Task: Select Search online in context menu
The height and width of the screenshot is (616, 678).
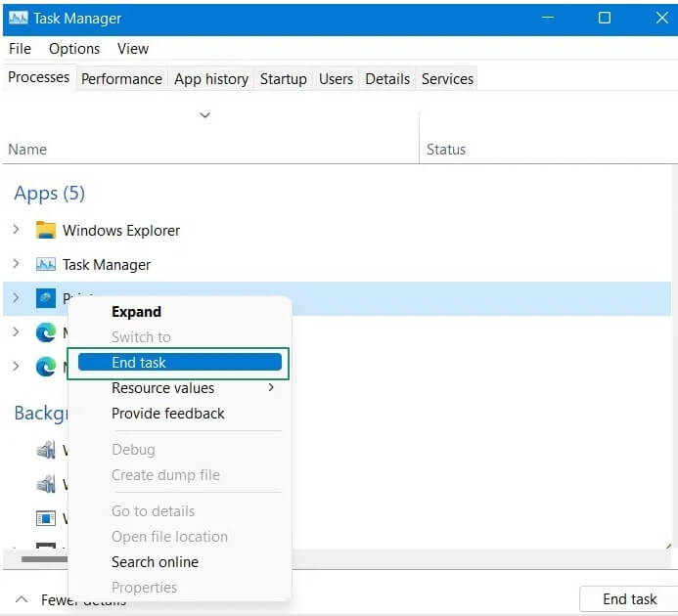Action: click(155, 562)
